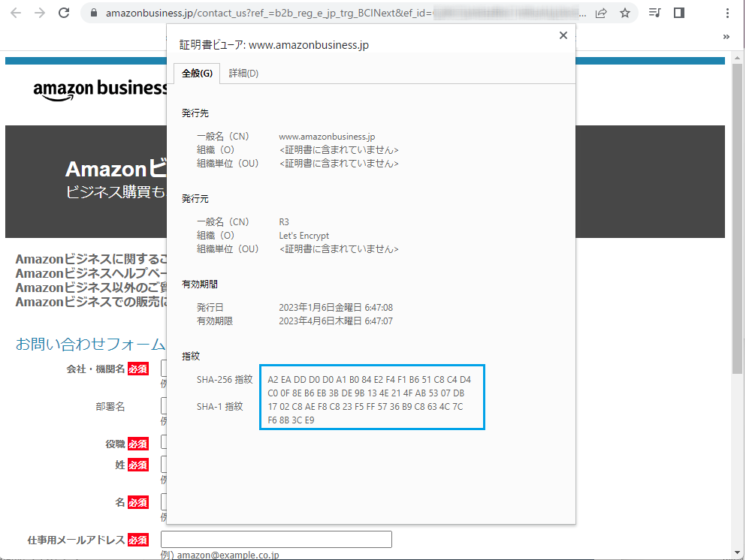The image size is (746, 560).
Task: Click the Amazonビジネスでの販売 link
Action: [x=83, y=300]
